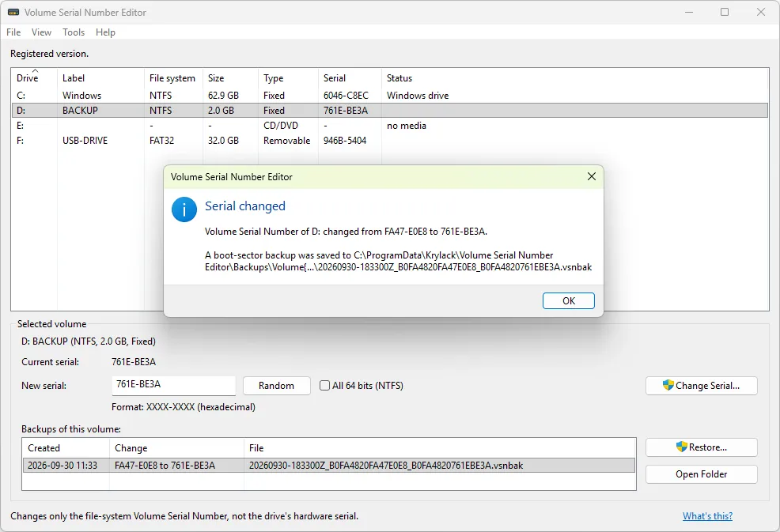Select the 2026-09-30 11:33 backup entry
The width and height of the screenshot is (780, 532).
[x=329, y=466]
